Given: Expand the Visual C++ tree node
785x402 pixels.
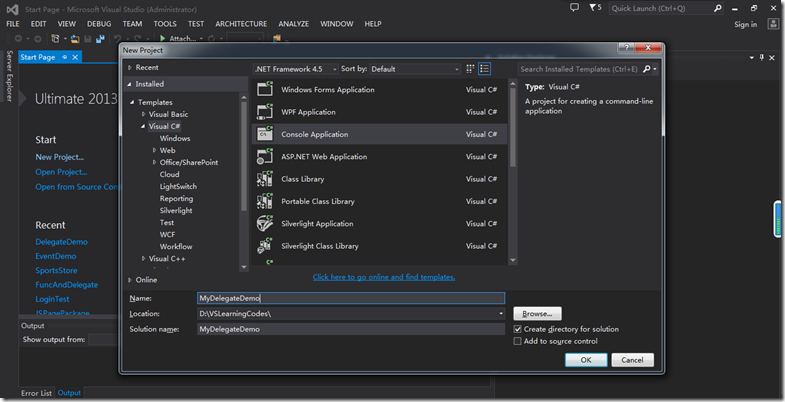Looking at the screenshot, I should point(144,259).
